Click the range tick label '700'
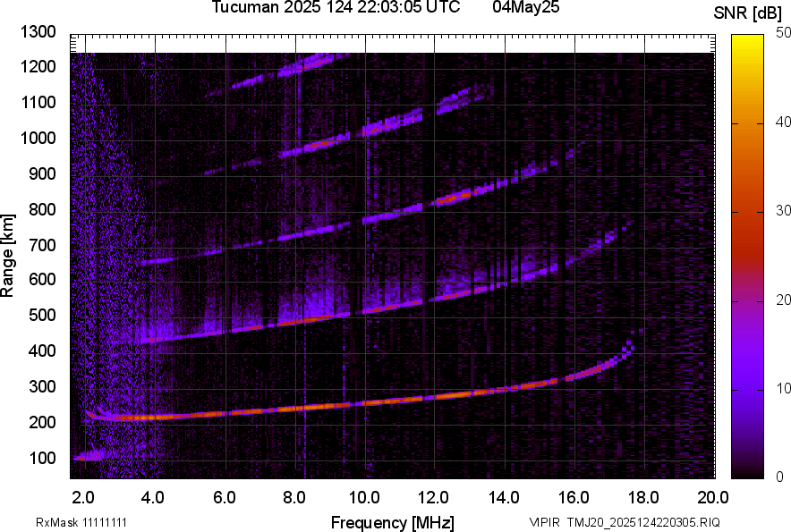The image size is (791, 532). pyautogui.click(x=42, y=245)
